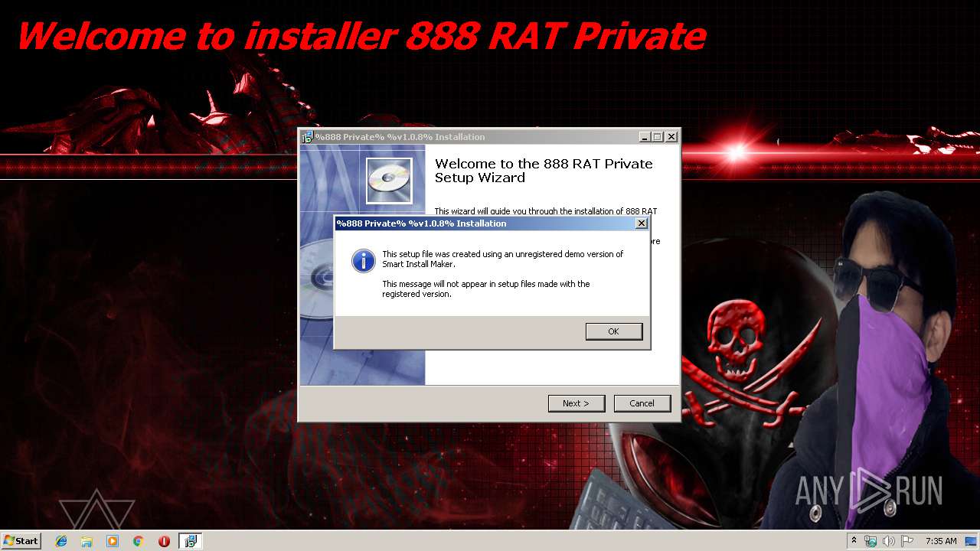The width and height of the screenshot is (980, 551).
Task: Click the blue information icon in dialog
Action: 363,261
